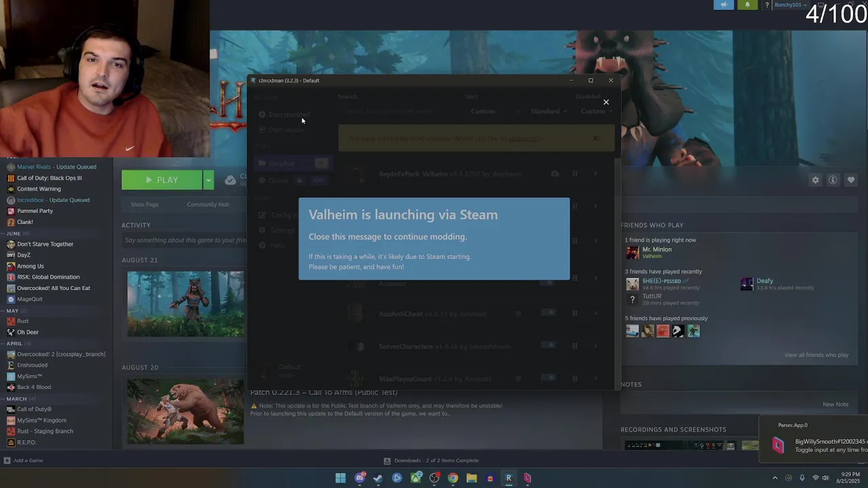The width and height of the screenshot is (868, 488).
Task: Click Add a Game in Steam
Action: pos(23,461)
